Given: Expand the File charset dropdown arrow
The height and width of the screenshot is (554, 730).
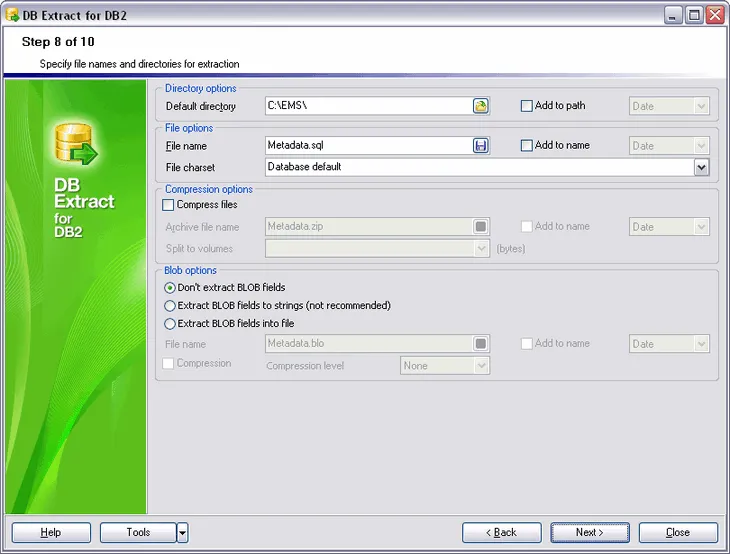Looking at the screenshot, I should [701, 167].
